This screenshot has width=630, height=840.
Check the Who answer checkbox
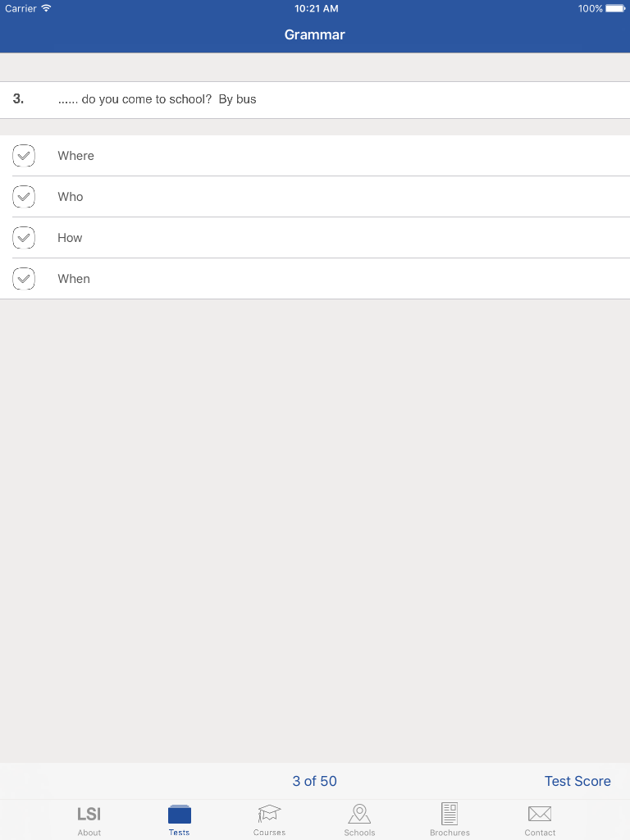pyautogui.click(x=24, y=197)
